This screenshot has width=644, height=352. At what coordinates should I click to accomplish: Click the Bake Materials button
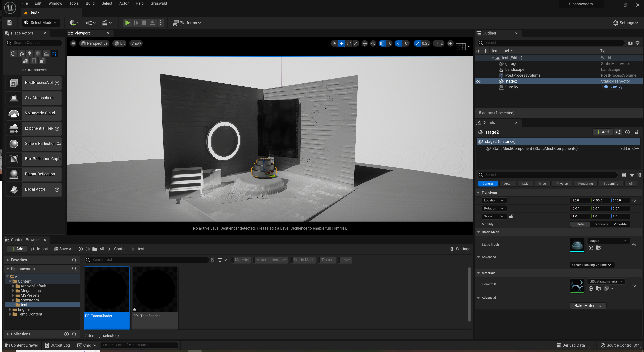click(x=587, y=305)
